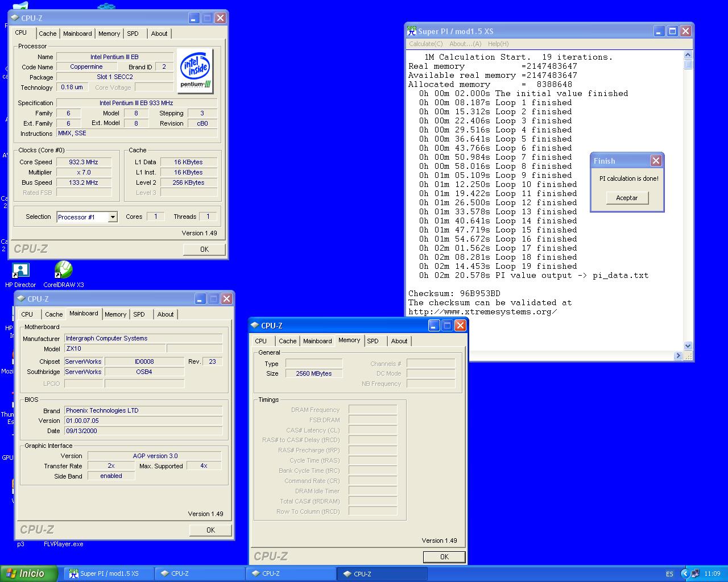Click the Intel Pentium III EB name field
Image resolution: width=728 pixels, height=582 pixels.
[114, 57]
